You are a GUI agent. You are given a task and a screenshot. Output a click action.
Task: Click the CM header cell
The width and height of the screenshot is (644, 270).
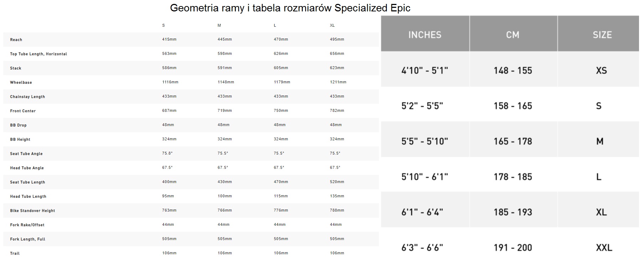513,33
